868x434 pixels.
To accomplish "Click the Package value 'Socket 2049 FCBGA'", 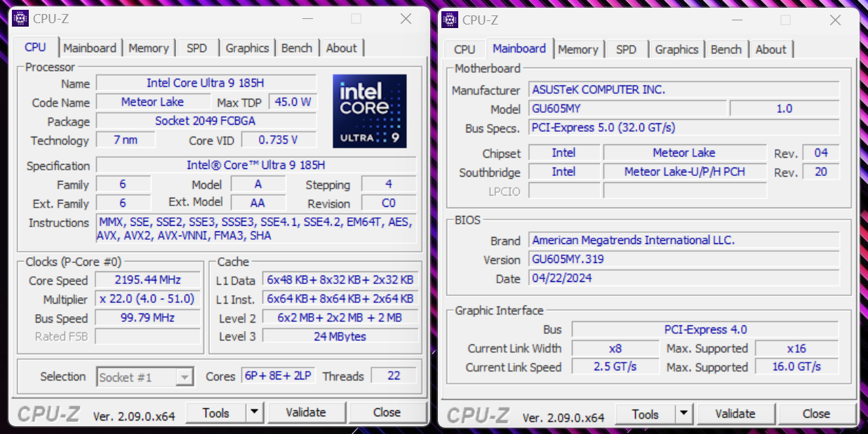I will pos(206,121).
